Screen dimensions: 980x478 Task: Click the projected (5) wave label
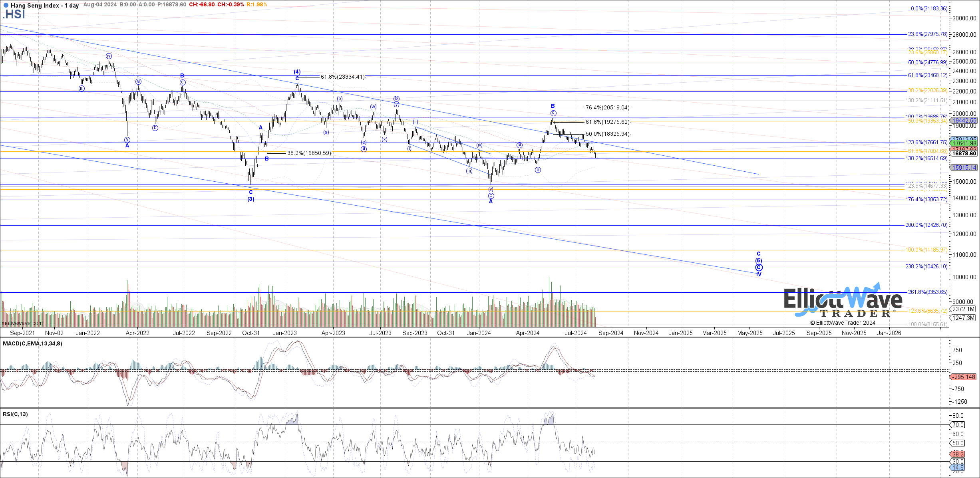[759, 260]
